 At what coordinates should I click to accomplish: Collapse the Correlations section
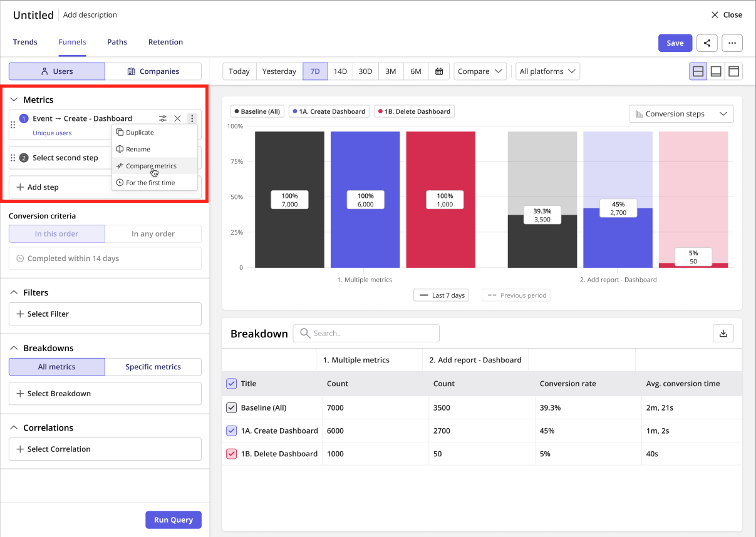click(14, 428)
